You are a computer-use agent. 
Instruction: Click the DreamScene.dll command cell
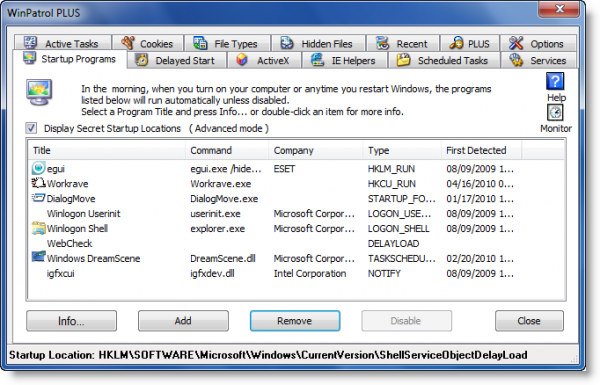click(223, 259)
